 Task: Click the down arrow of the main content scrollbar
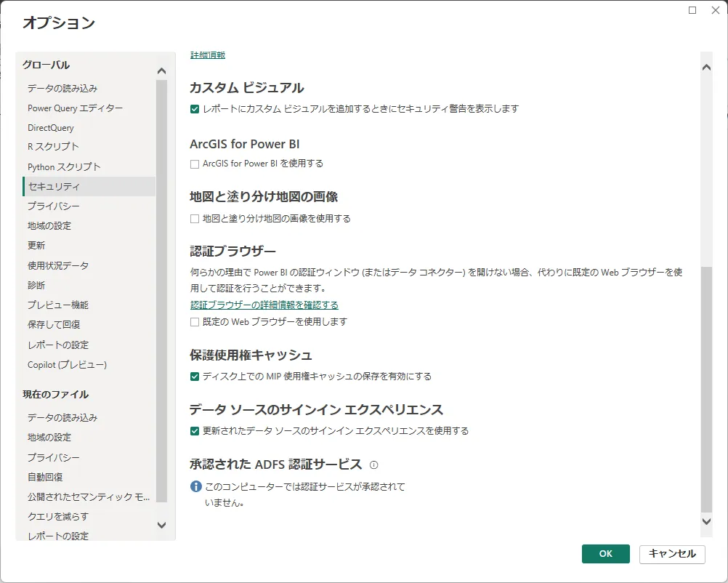706,521
